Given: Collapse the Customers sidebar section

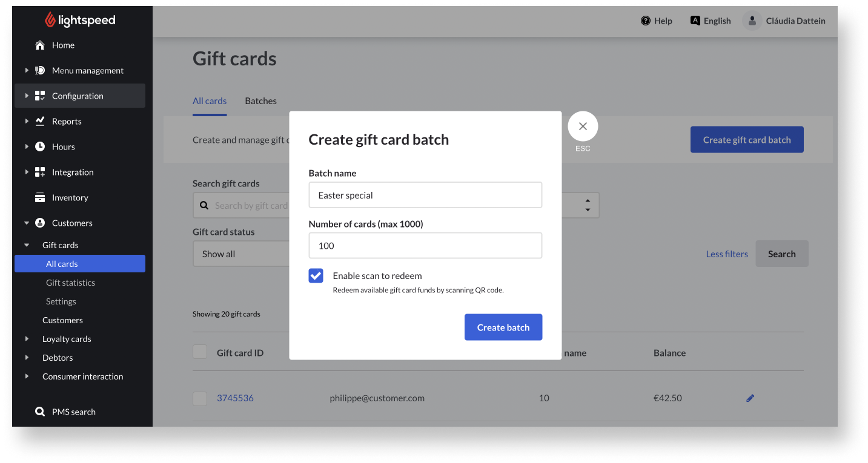Looking at the screenshot, I should point(27,223).
